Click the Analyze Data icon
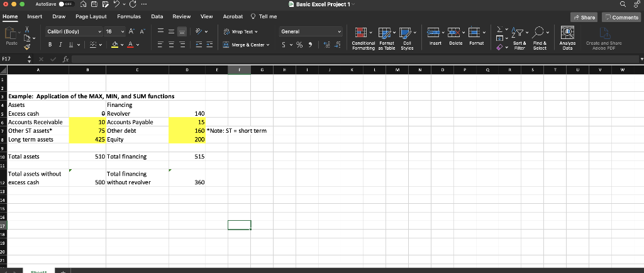 [567, 33]
